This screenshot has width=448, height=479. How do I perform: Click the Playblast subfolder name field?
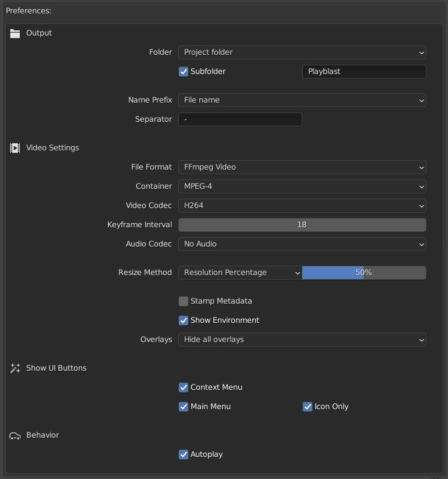tap(364, 72)
